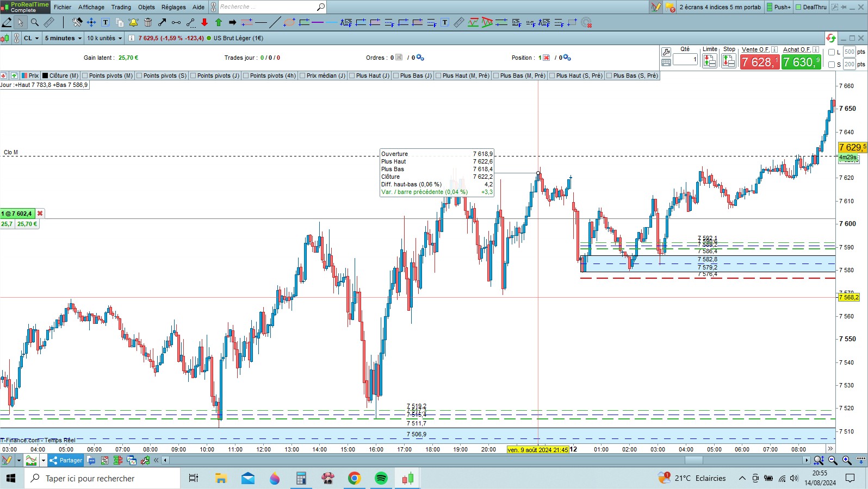The width and height of the screenshot is (868, 489).
Task: Click the red-green refresh arrows icon
Action: (830, 38)
